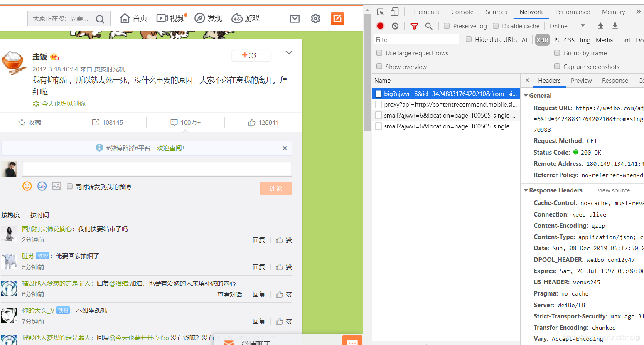Collapse the Response Headers section

click(x=526, y=190)
